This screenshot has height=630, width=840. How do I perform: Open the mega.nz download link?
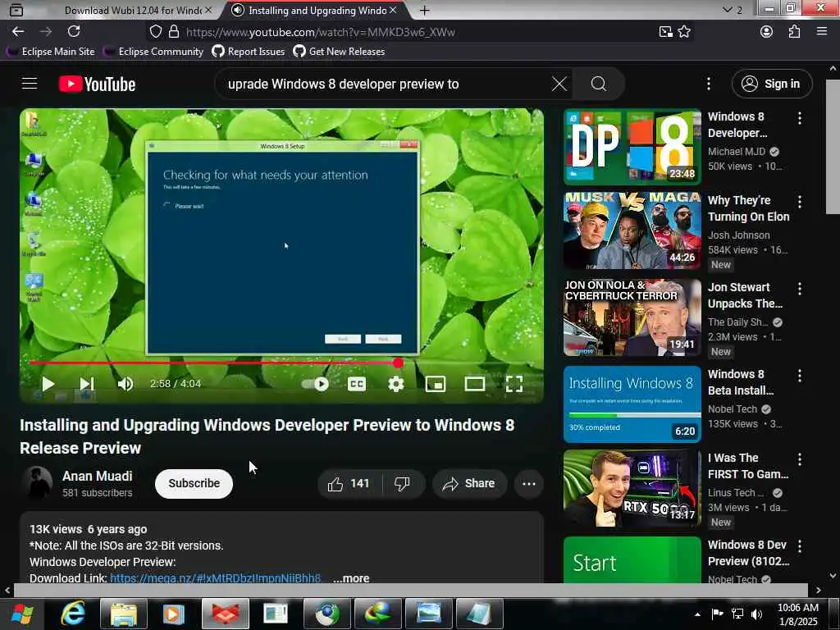pyautogui.click(x=215, y=578)
